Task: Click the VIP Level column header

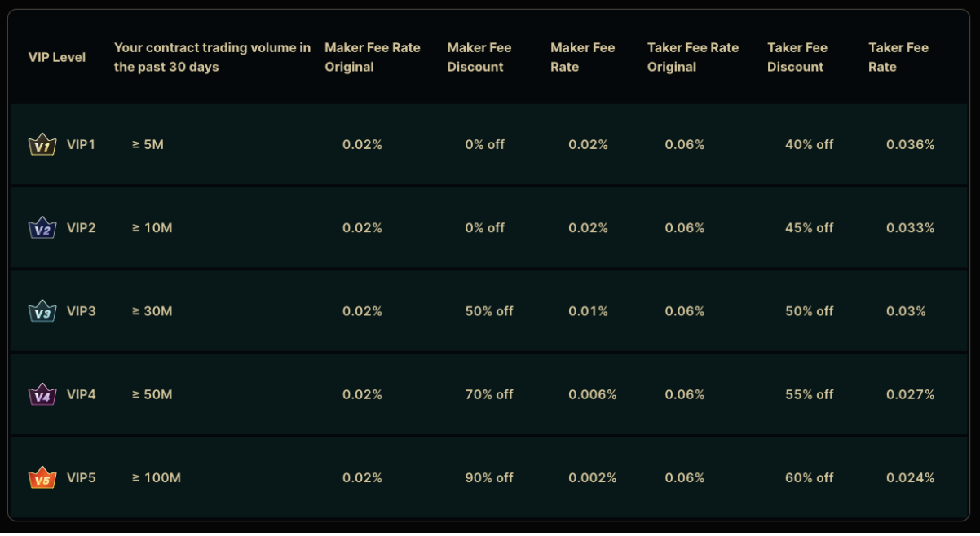Action: tap(57, 57)
